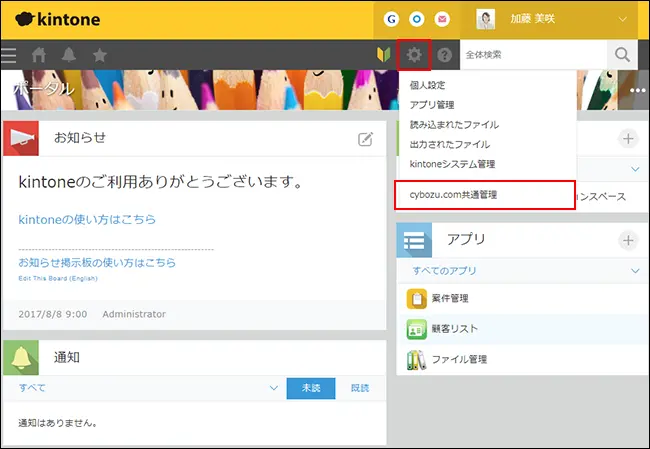The image size is (650, 449).
Task: Go to the home portal icon
Action: click(40, 55)
